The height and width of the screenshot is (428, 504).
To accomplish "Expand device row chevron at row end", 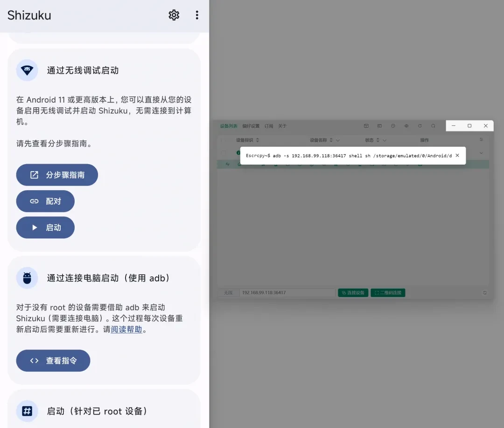I will (x=481, y=153).
